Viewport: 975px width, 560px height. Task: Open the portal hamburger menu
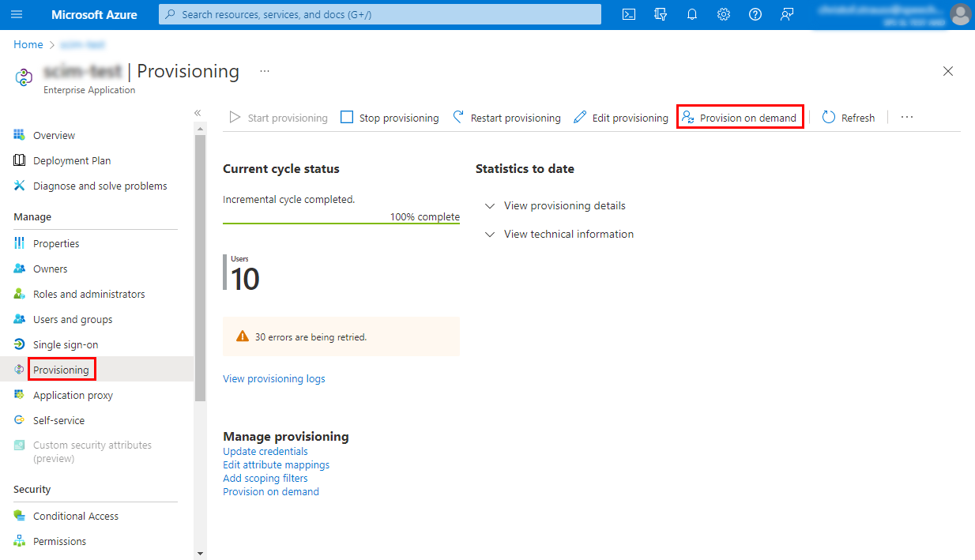[17, 14]
